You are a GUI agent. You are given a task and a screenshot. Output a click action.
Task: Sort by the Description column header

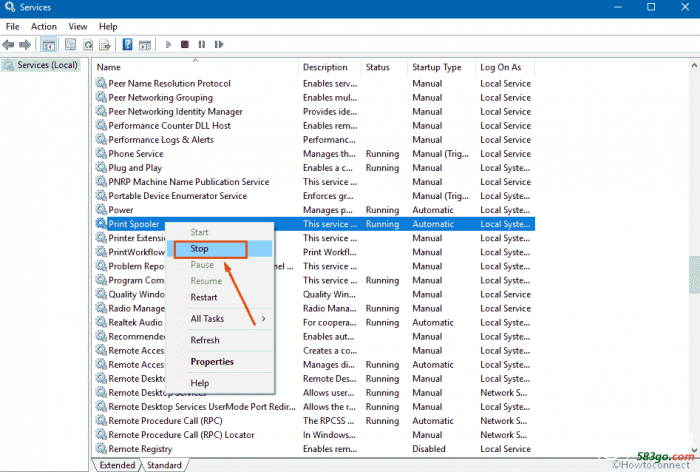[x=329, y=67]
